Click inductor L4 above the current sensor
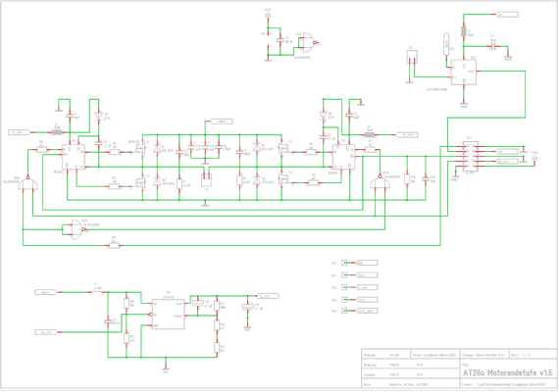 464,31
